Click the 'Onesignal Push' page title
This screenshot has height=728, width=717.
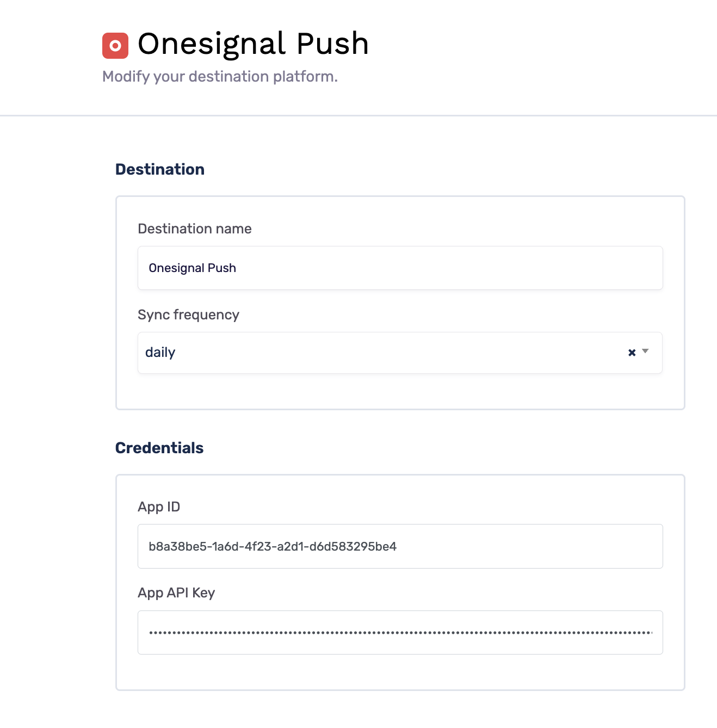[254, 44]
